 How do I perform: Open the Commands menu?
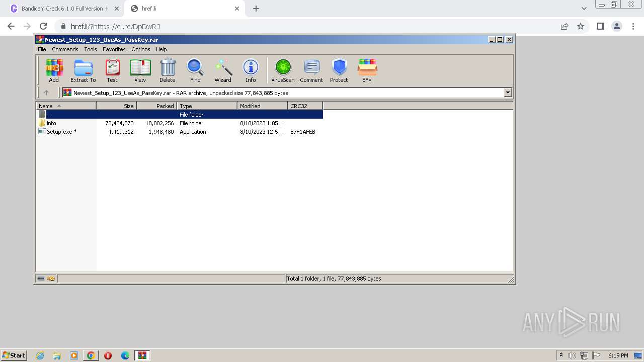pos(65,49)
